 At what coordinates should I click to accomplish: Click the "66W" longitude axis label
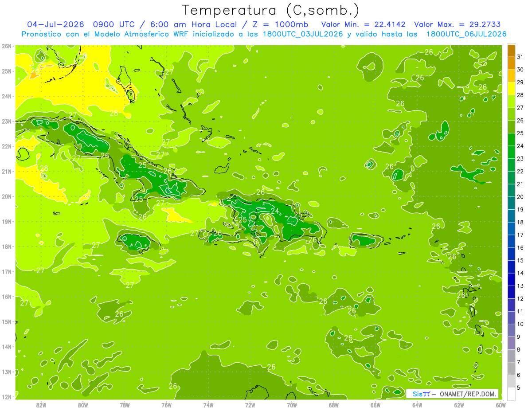point(376,405)
